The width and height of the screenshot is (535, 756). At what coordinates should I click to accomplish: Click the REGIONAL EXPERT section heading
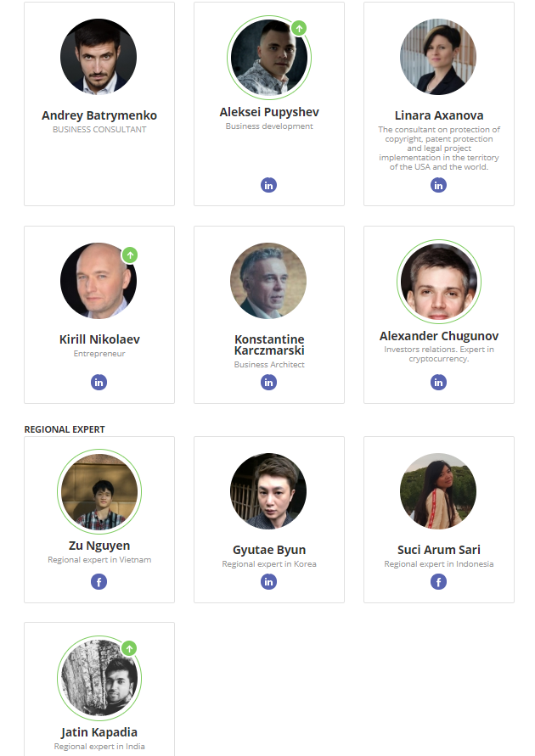(65, 429)
